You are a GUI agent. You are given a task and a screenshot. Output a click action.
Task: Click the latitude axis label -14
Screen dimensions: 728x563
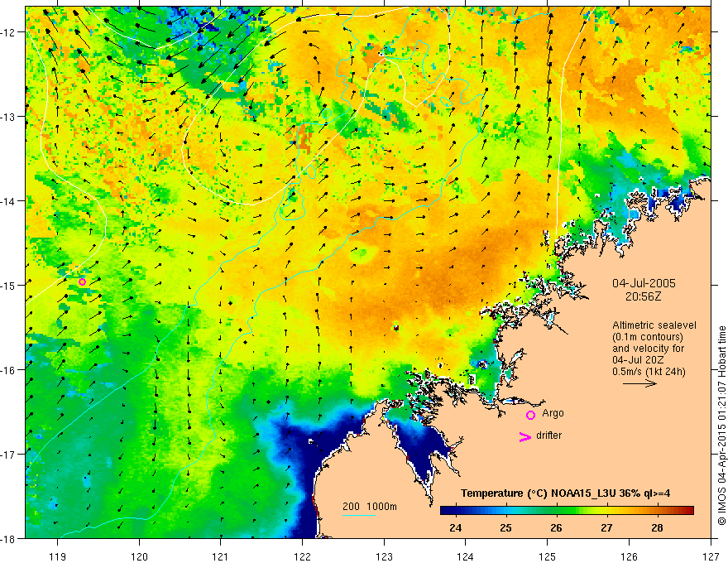pos(9,201)
